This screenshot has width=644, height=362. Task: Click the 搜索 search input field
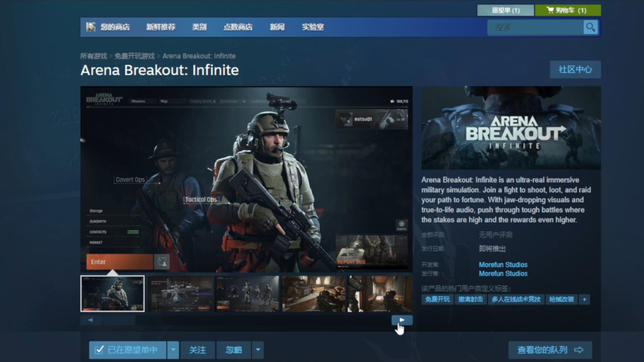click(536, 28)
